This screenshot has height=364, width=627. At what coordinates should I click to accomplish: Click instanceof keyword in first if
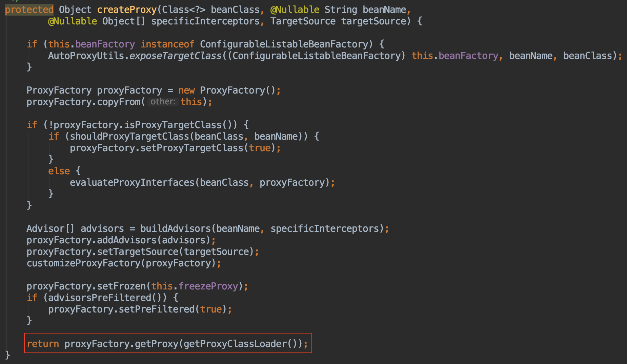(167, 44)
